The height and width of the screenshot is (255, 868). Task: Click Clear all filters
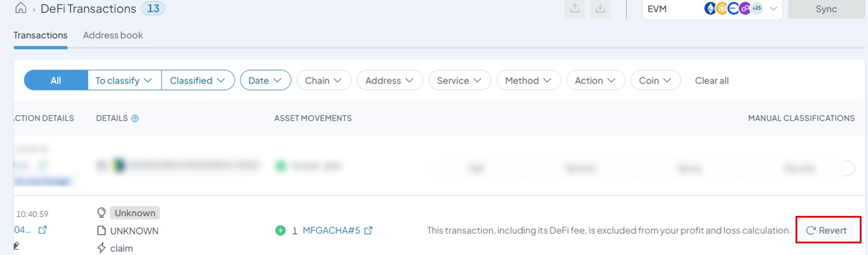click(711, 81)
